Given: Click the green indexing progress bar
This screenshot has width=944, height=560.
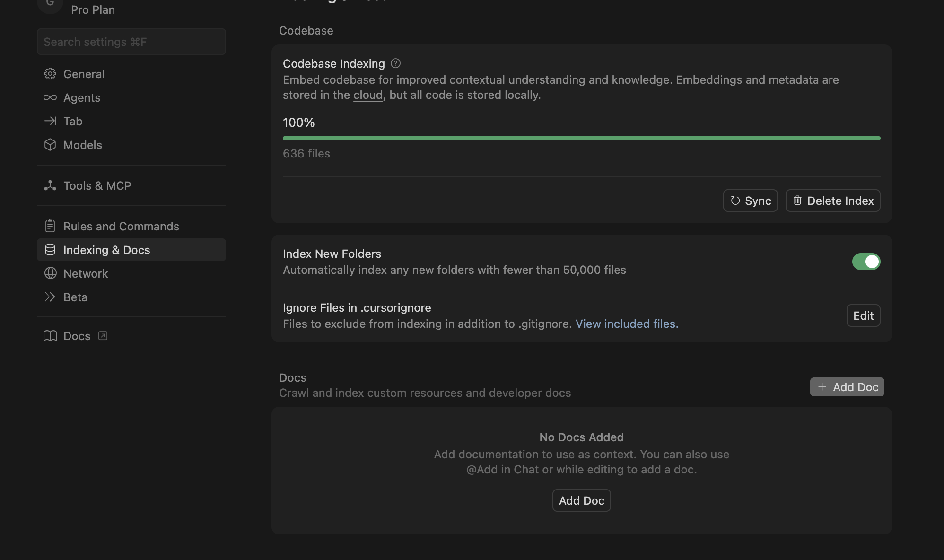Looking at the screenshot, I should coord(582,138).
